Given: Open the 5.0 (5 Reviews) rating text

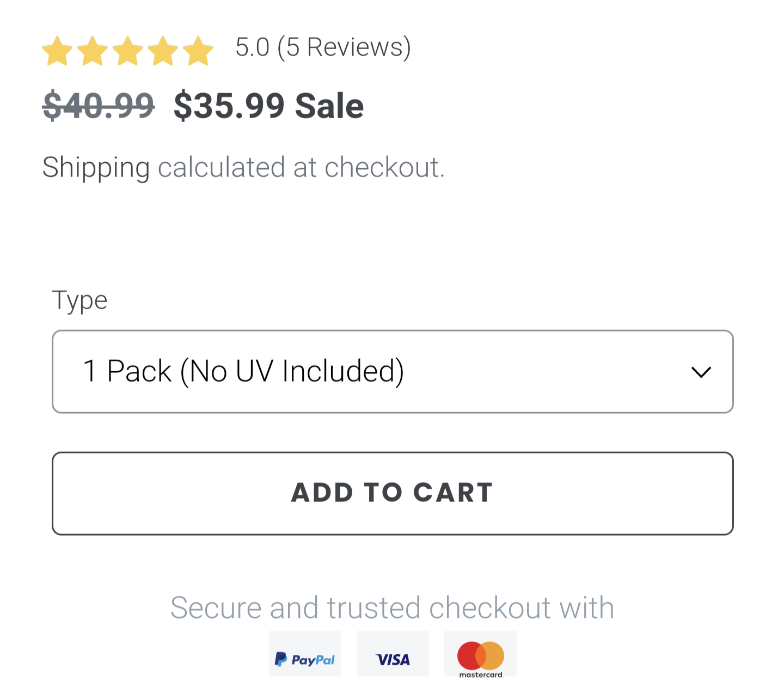Looking at the screenshot, I should pyautogui.click(x=323, y=47).
